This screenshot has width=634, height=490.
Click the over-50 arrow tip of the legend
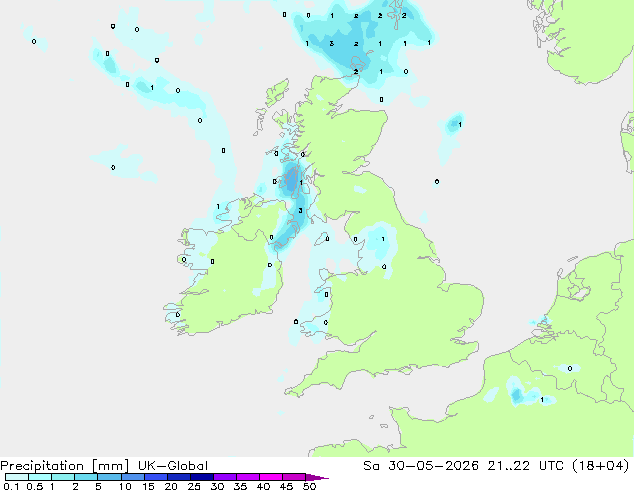pyautogui.click(x=317, y=477)
